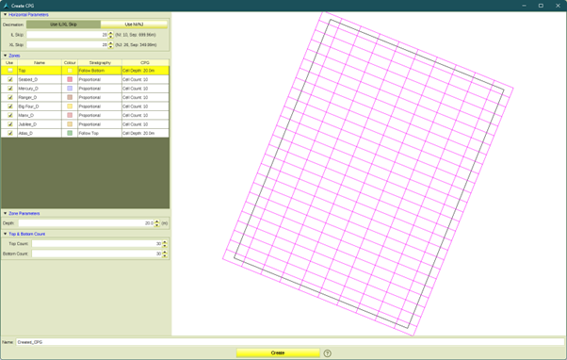Screen dimensions: 567x360
Task: Decrease the Top Count value
Action: pos(165,246)
